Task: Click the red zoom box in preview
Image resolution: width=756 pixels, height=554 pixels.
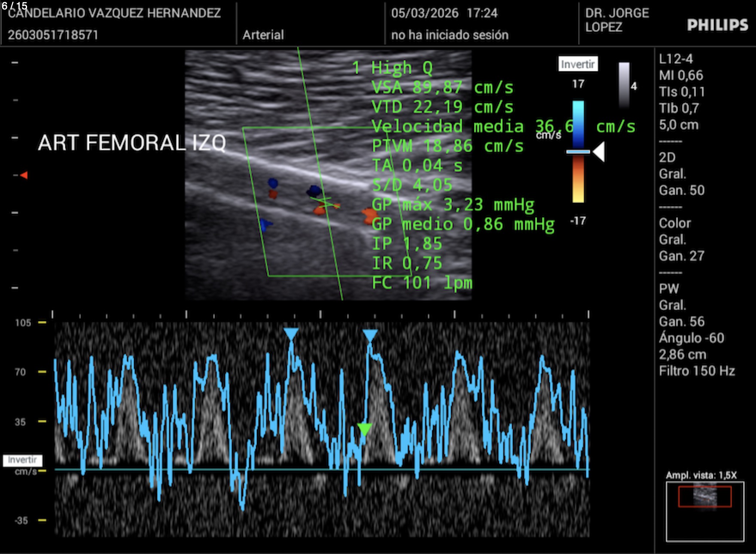Action: (x=704, y=496)
